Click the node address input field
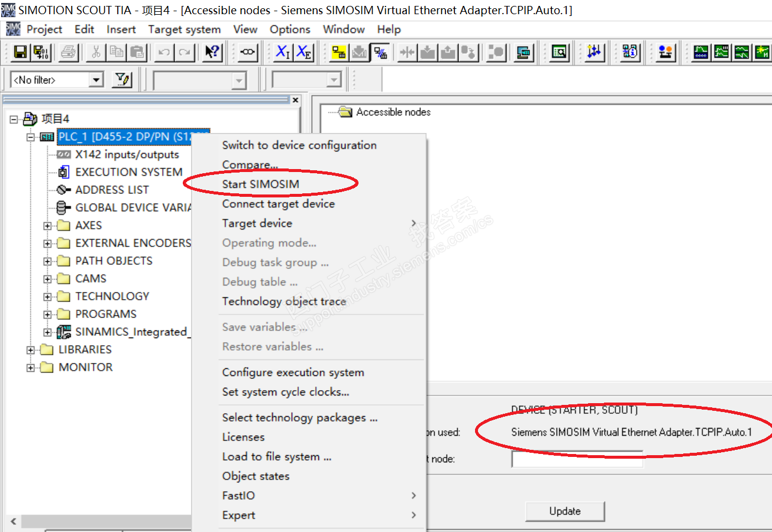Viewport: 772px width, 532px height. pos(577,459)
